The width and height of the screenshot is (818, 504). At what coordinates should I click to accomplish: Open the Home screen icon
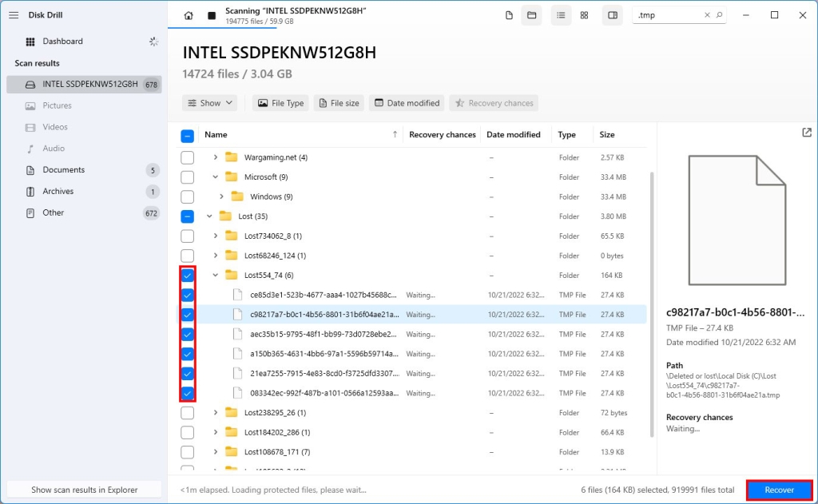(188, 14)
